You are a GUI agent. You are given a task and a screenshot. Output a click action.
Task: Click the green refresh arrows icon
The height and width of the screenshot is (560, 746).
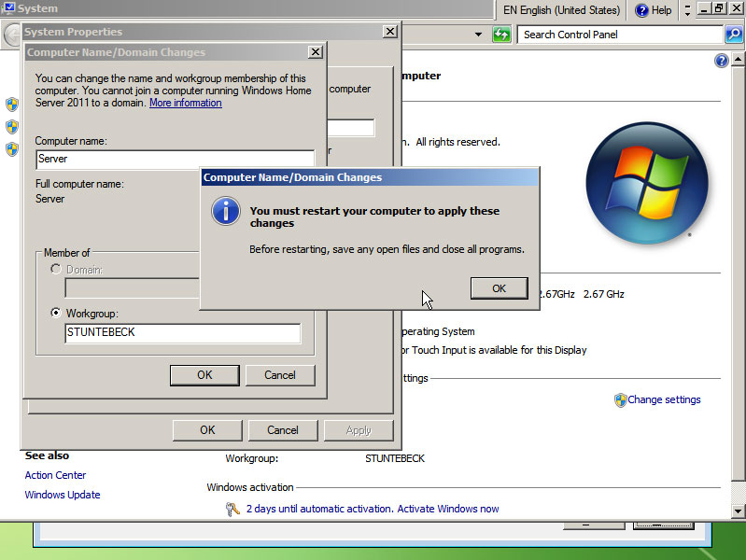click(501, 35)
